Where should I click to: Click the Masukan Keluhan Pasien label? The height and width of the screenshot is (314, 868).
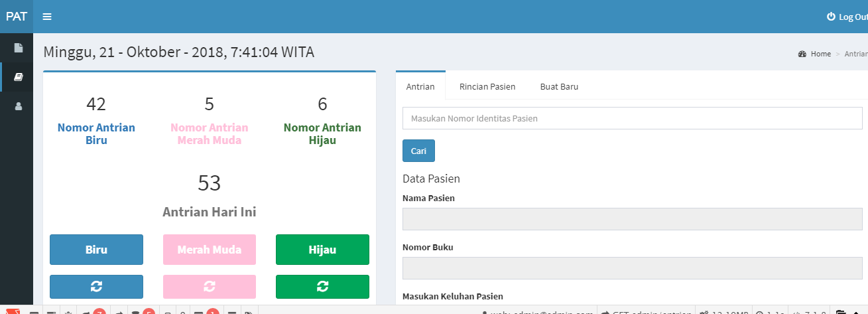point(453,296)
